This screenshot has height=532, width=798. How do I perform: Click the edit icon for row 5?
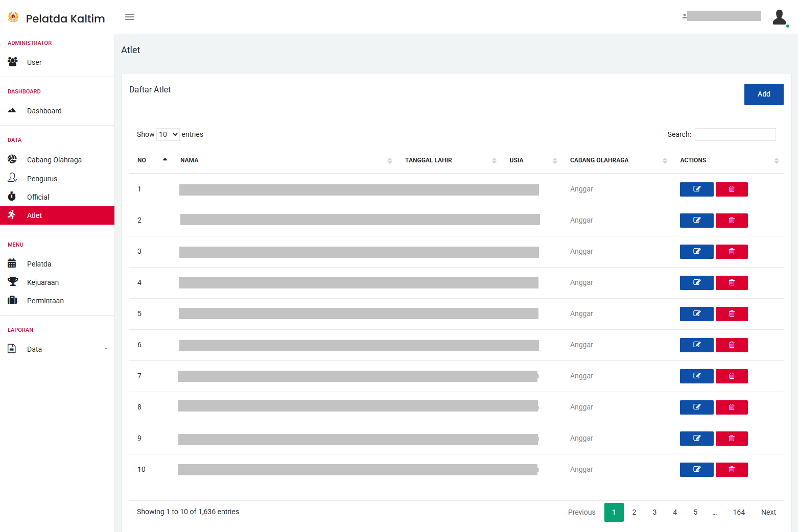tap(696, 314)
